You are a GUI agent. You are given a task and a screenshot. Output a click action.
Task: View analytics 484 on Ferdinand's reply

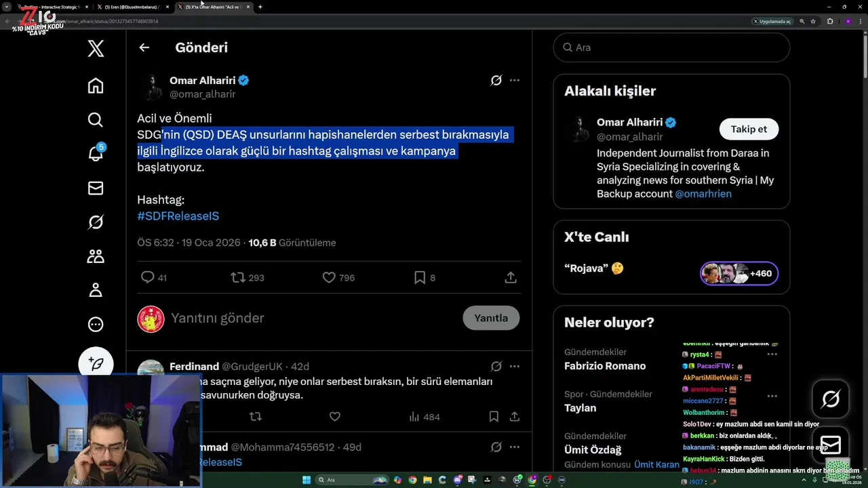coord(425,417)
